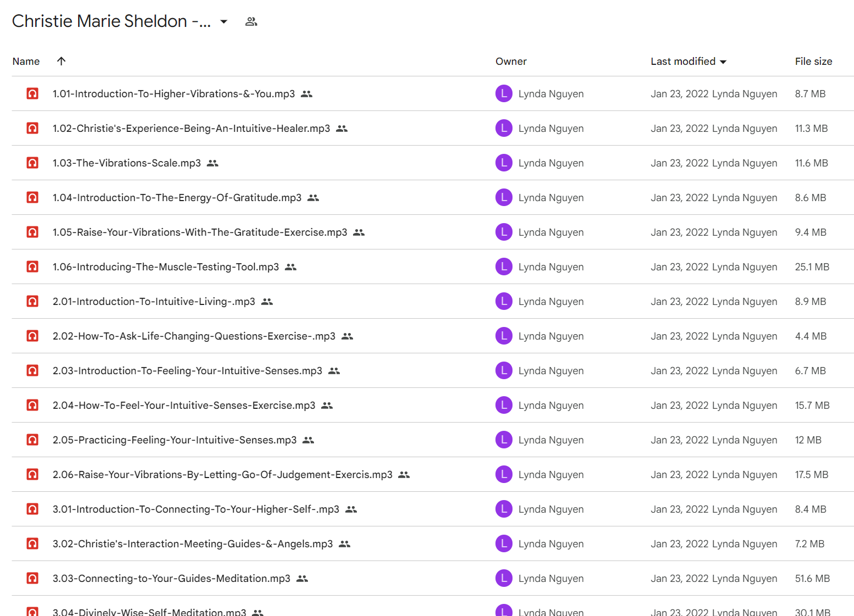Screen dimensions: 854x616
Task: Reverse sort with the Name arrow icon
Action: click(x=62, y=61)
